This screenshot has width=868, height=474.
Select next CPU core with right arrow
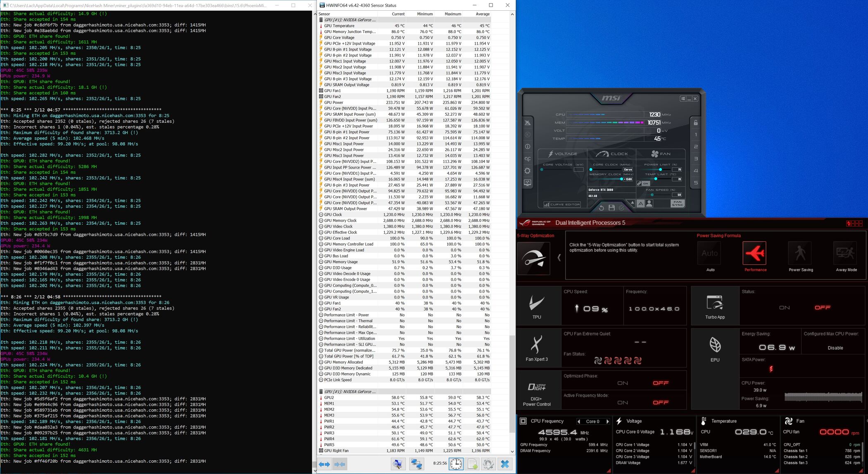tap(607, 422)
